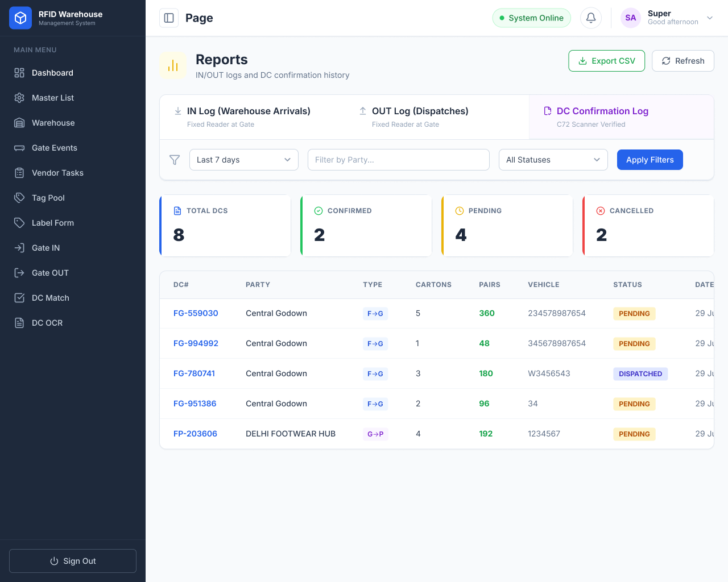Click the Export CSV button
Screen dimensions: 728x582
click(x=607, y=61)
